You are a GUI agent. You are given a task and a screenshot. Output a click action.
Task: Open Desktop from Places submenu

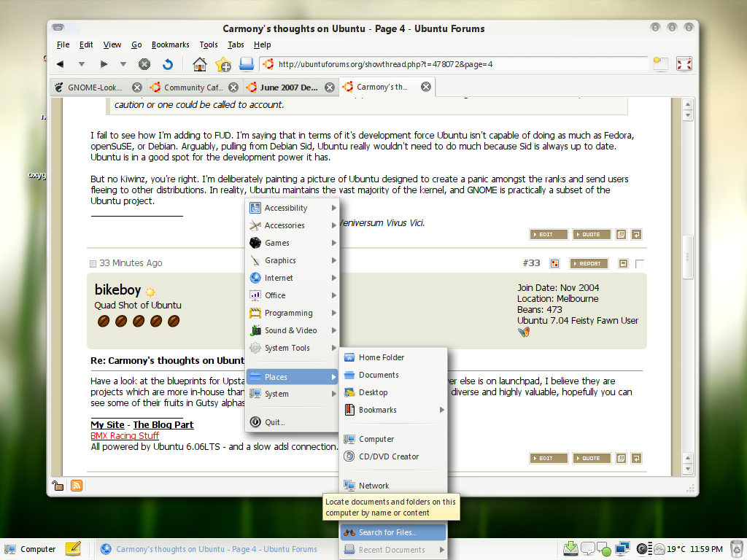[393, 392]
